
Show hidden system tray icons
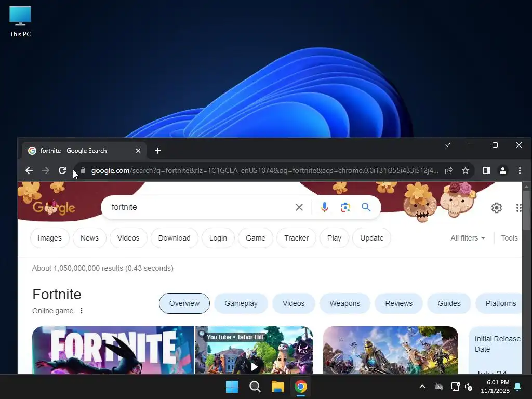pos(422,387)
